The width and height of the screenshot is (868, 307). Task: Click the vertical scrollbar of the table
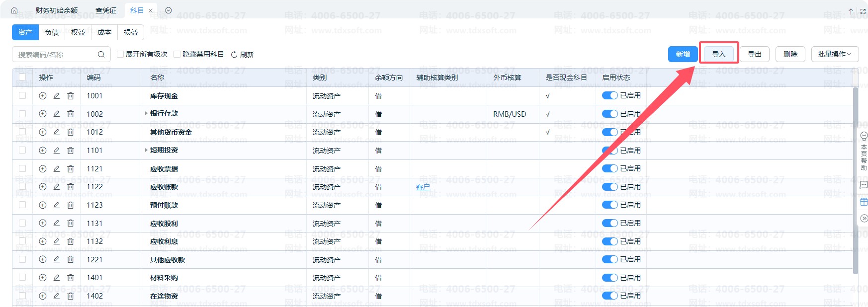coord(855,179)
